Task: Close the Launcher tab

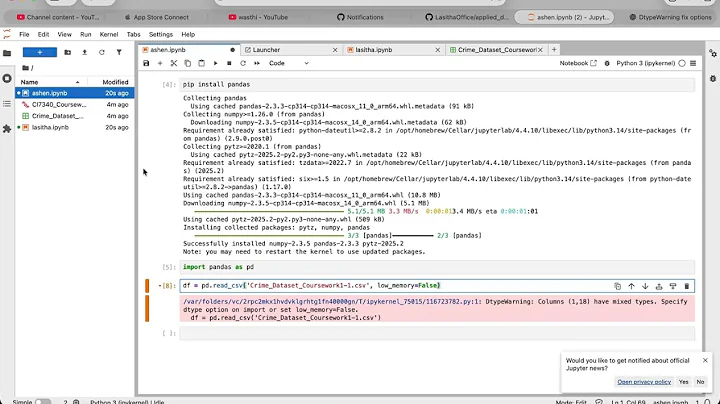Action: [x=335, y=50]
